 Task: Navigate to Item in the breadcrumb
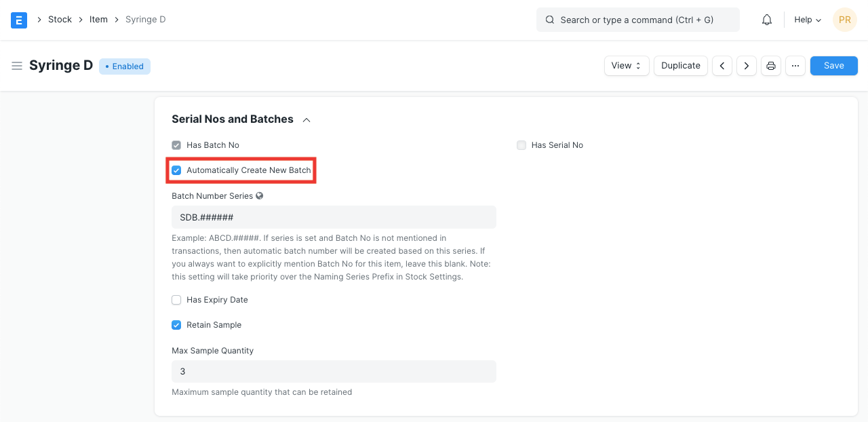(98, 20)
